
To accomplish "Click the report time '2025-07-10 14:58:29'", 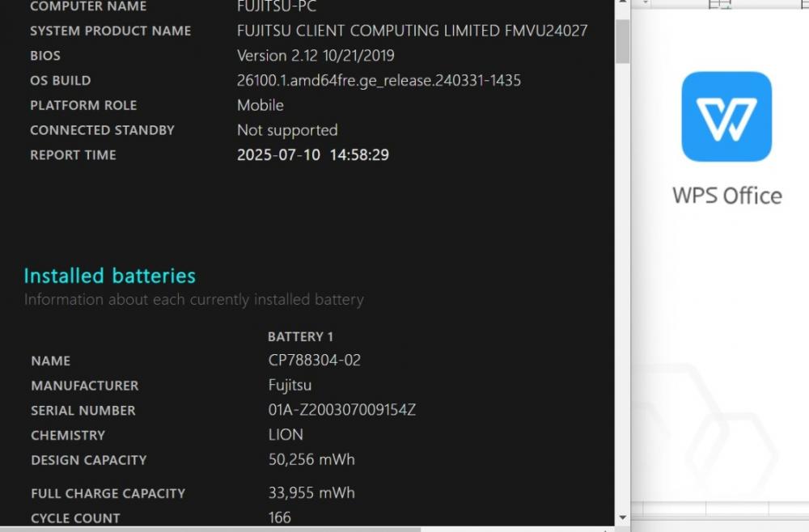I will click(312, 154).
